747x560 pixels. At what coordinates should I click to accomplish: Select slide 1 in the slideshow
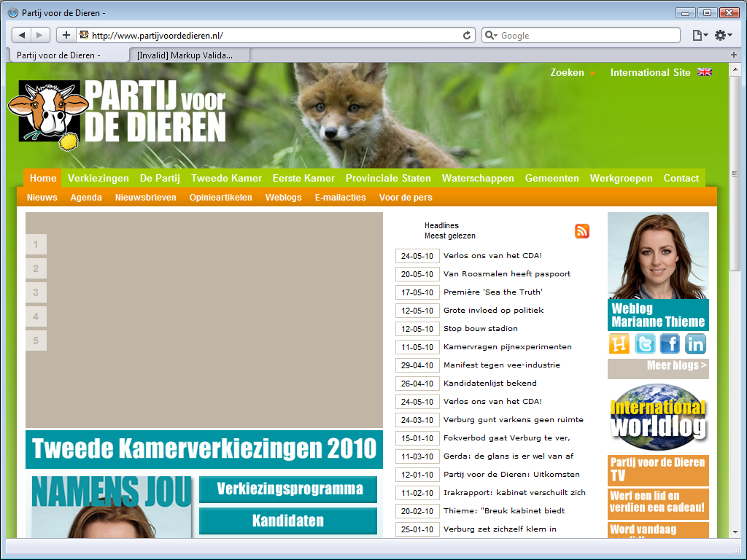tap(36, 244)
